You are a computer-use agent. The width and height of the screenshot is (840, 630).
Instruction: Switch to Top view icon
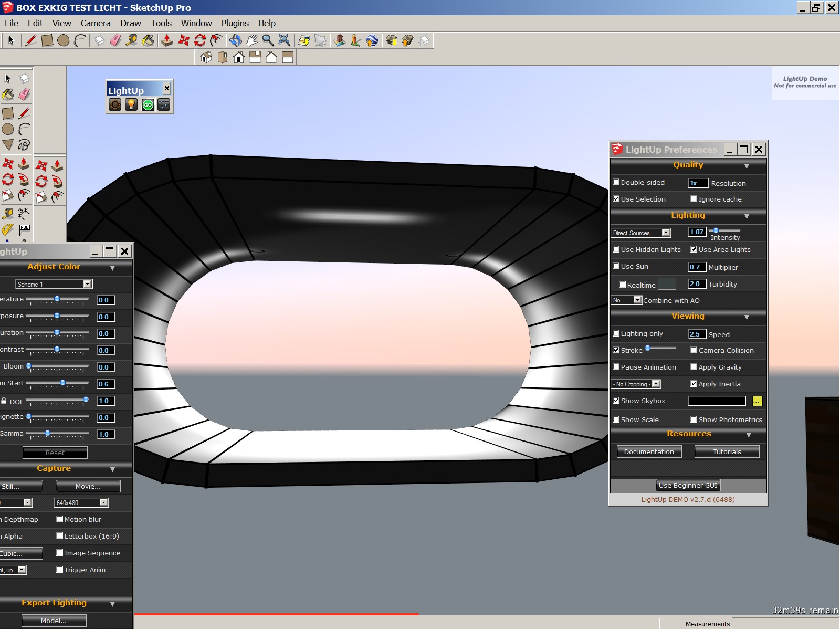tap(223, 57)
